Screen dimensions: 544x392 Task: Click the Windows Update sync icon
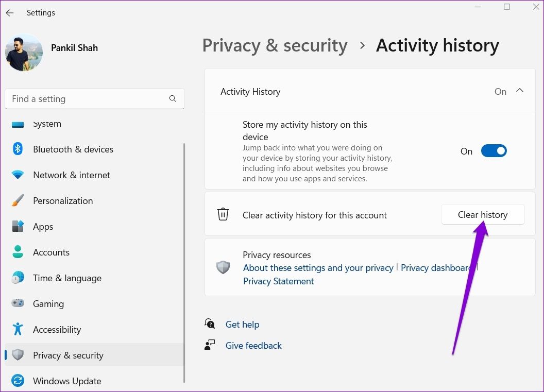(18, 381)
